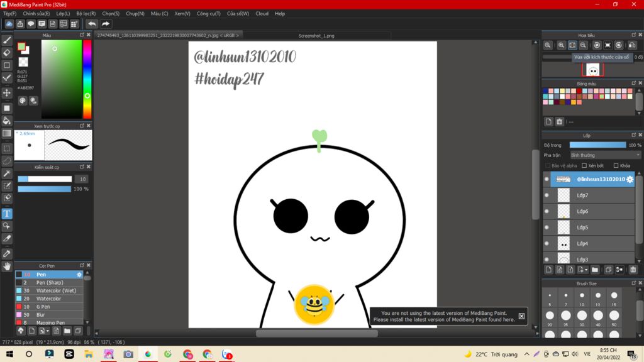Select the Move tool

pyautogui.click(x=7, y=93)
